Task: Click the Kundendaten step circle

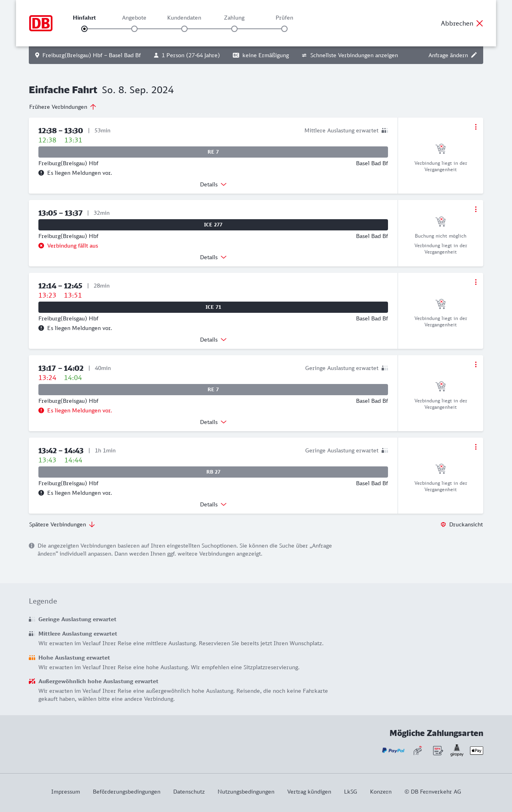Action: pyautogui.click(x=184, y=29)
